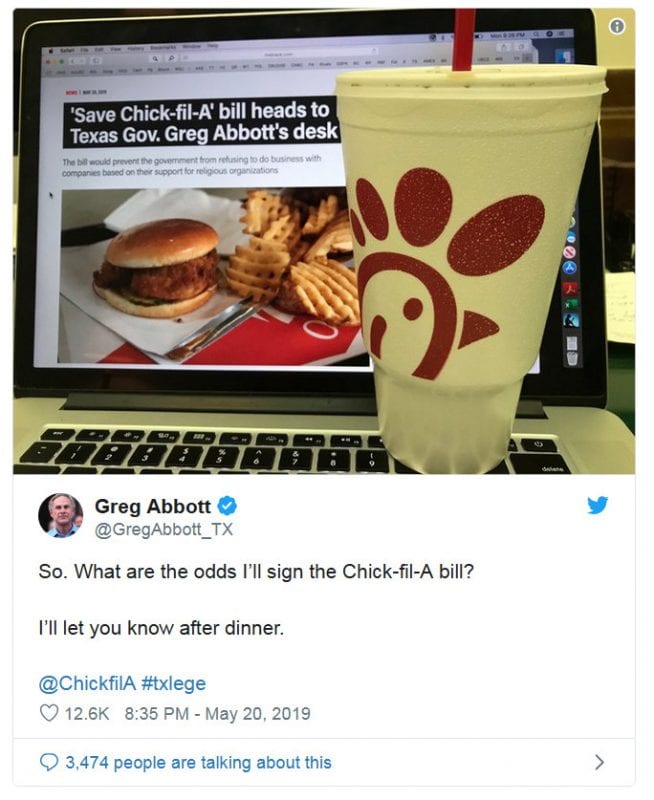
Task: Click the info icon on the tweet photo
Action: (617, 26)
